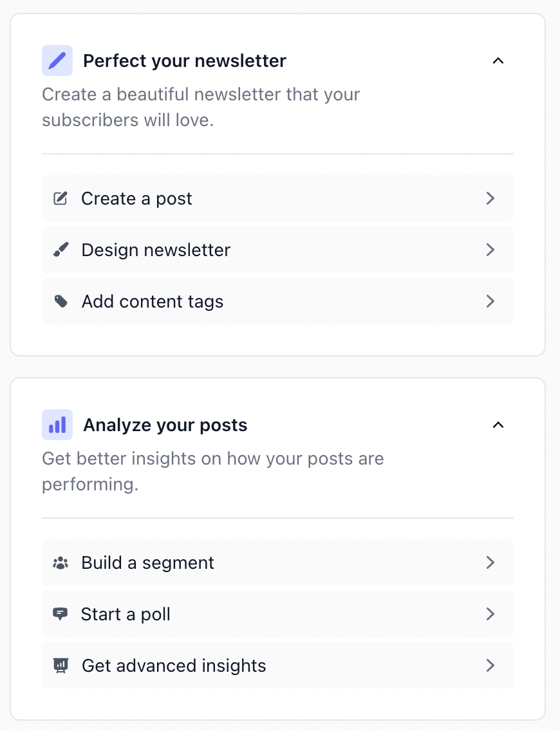Viewport: 560px width, 731px height.
Task: Click the bar chart icon beside Analyze your posts
Action: (x=57, y=425)
